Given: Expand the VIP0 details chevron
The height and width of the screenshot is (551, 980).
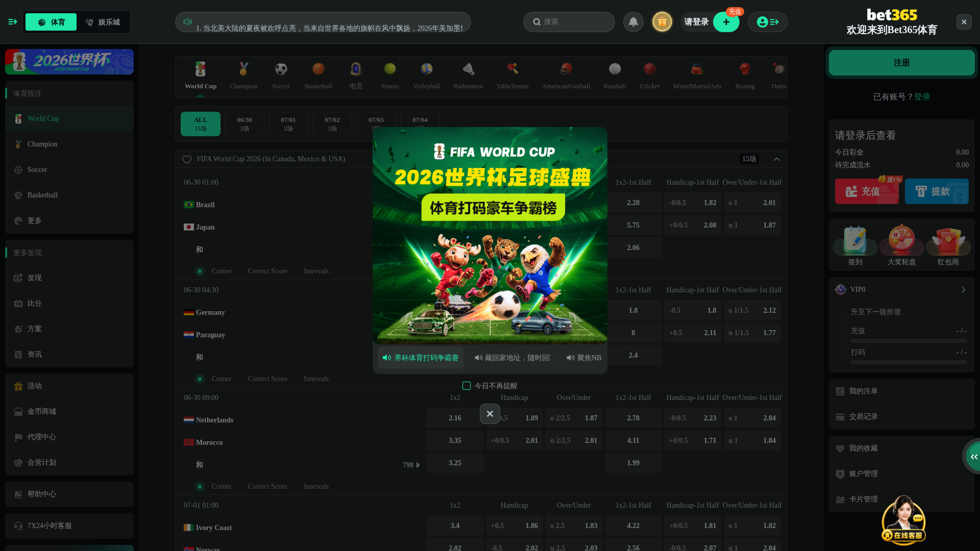Looking at the screenshot, I should tap(963, 290).
